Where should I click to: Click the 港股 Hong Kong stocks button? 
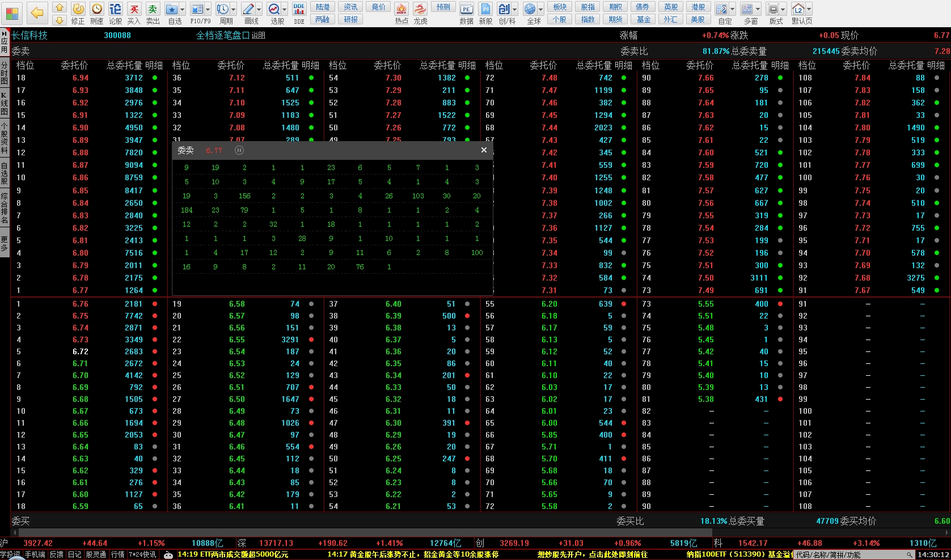coord(699,7)
